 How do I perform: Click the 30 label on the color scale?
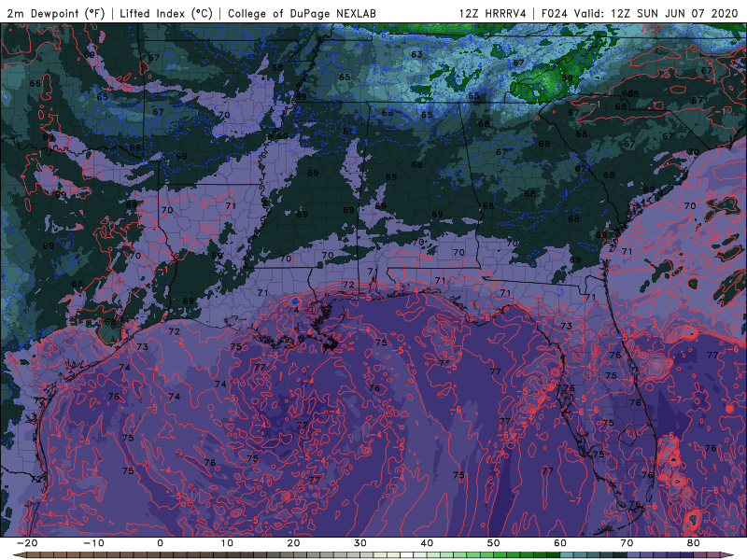coord(360,543)
